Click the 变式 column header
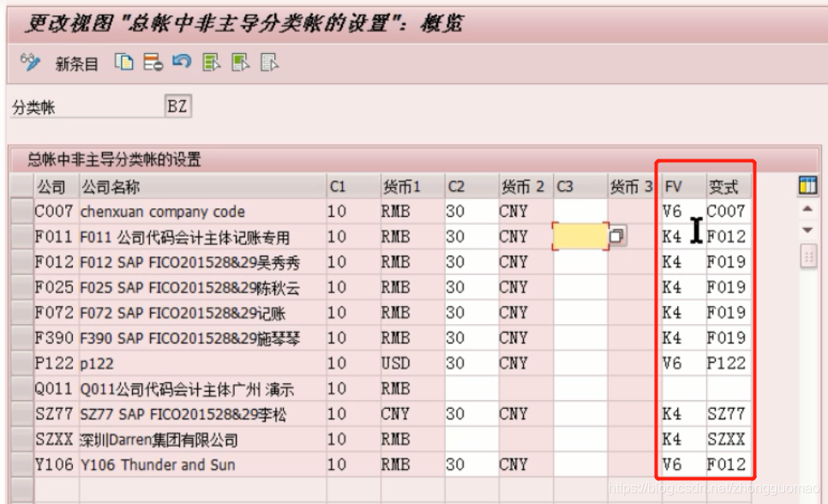 coord(729,186)
